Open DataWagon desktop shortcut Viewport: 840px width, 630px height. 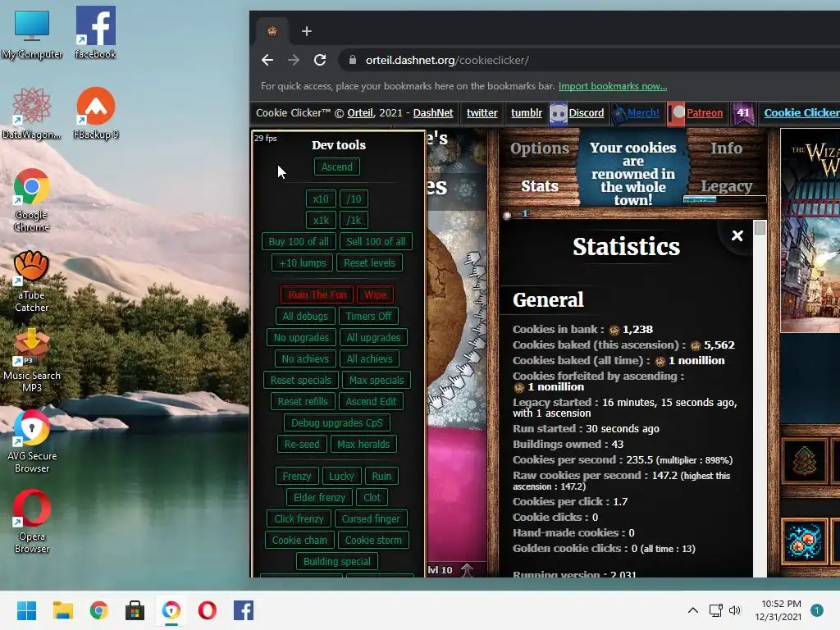(x=32, y=113)
